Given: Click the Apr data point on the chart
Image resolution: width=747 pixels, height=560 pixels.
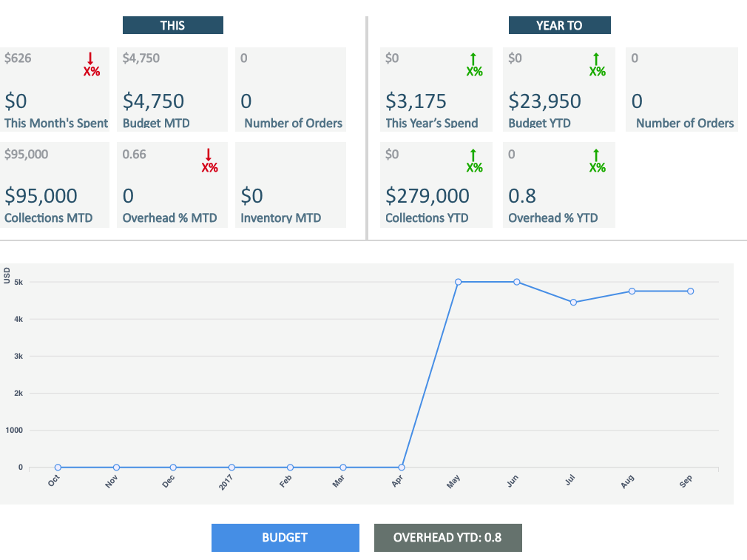Looking at the screenshot, I should [x=402, y=468].
